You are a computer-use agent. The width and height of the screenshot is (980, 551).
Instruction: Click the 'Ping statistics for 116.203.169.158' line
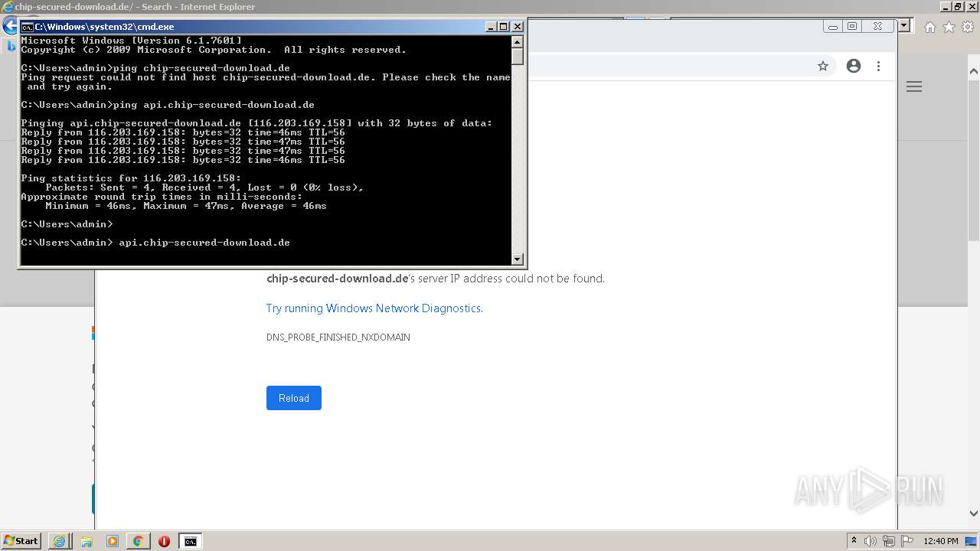pyautogui.click(x=131, y=178)
